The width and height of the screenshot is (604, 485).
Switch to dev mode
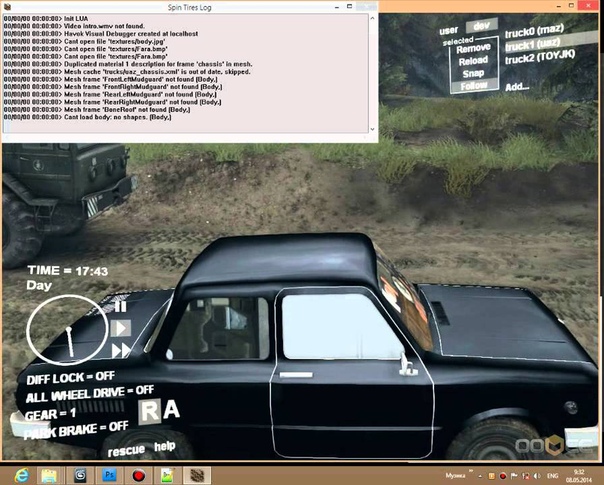point(482,26)
